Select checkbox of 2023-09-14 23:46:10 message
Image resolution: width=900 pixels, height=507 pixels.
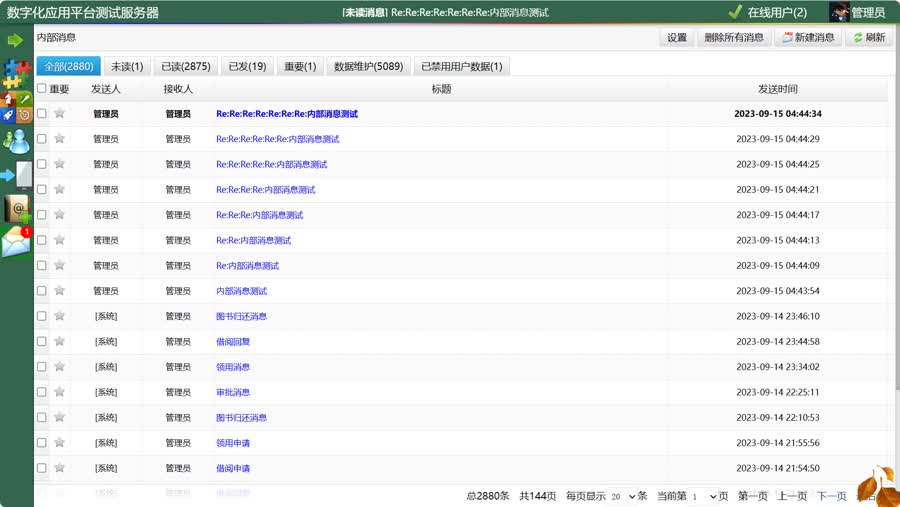(42, 316)
